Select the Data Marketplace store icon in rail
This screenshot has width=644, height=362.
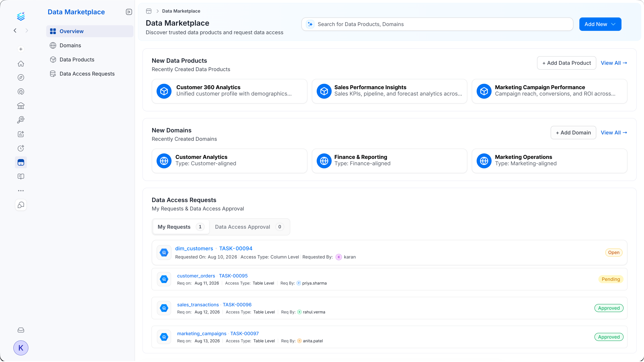pos(21,162)
